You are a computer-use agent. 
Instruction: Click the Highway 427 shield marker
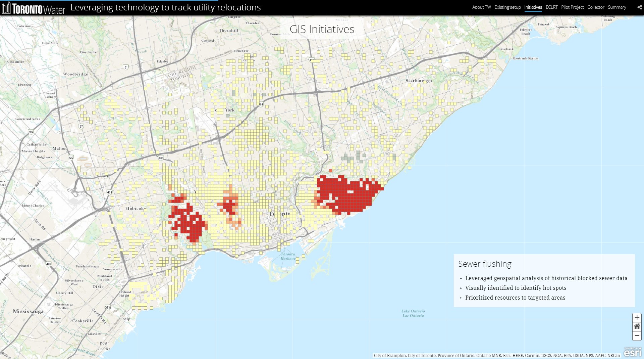71,158
